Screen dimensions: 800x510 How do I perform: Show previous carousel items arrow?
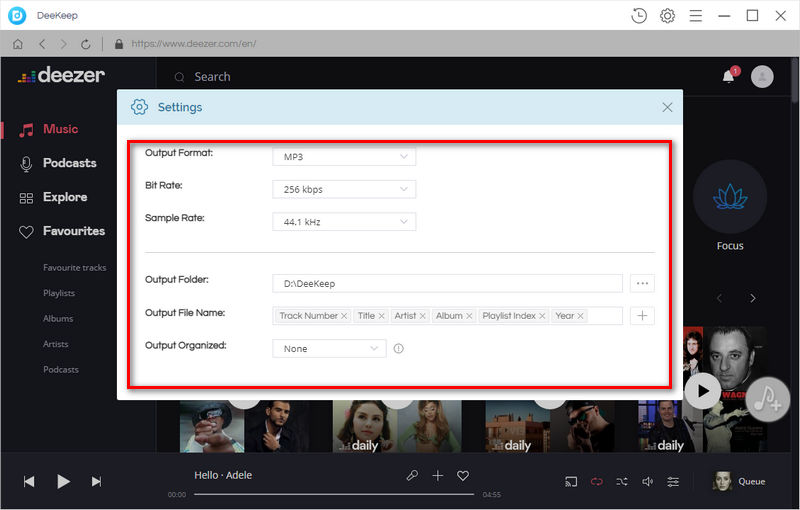coord(719,298)
